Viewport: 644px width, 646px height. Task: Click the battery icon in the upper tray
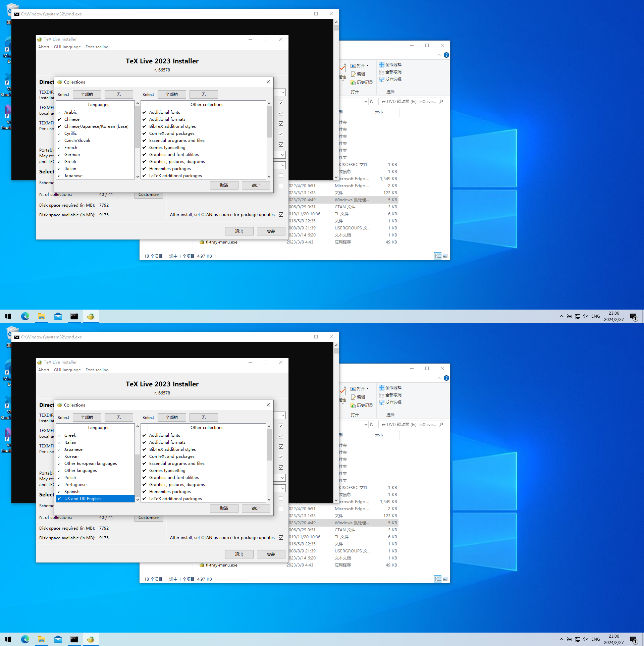pos(570,316)
